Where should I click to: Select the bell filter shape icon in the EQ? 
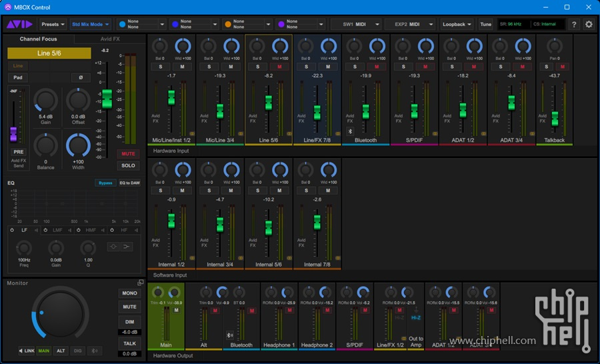[113, 247]
